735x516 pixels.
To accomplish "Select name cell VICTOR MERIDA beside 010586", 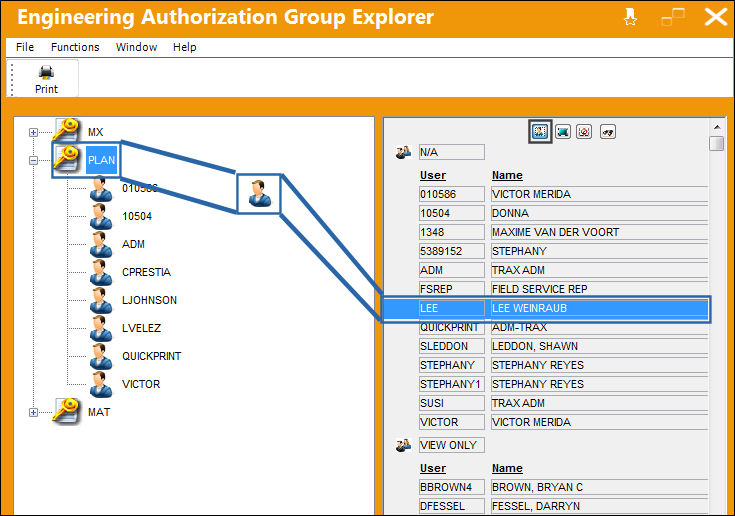I will click(x=600, y=194).
